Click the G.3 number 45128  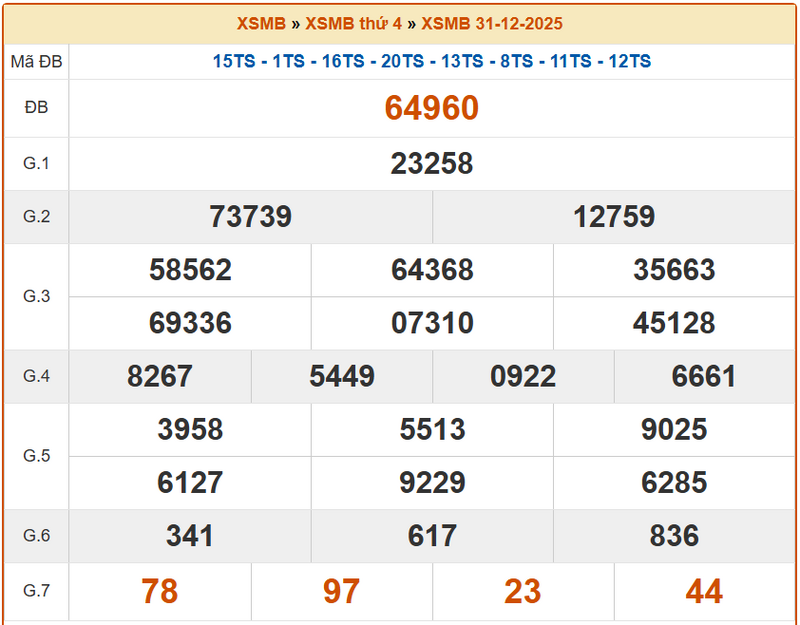click(x=674, y=323)
